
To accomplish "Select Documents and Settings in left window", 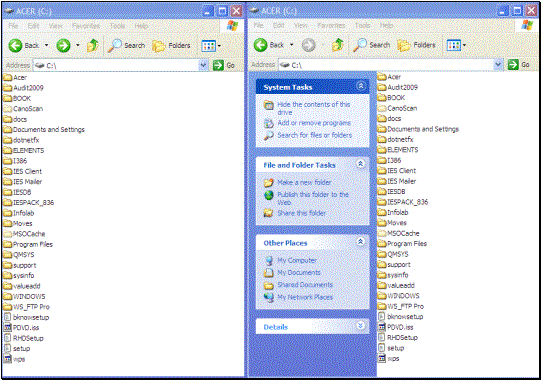I will (44, 129).
